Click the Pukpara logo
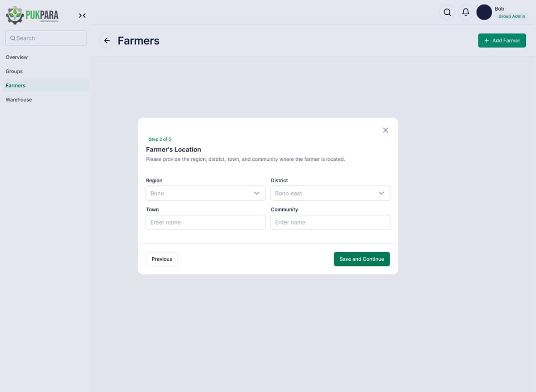 pyautogui.click(x=32, y=15)
